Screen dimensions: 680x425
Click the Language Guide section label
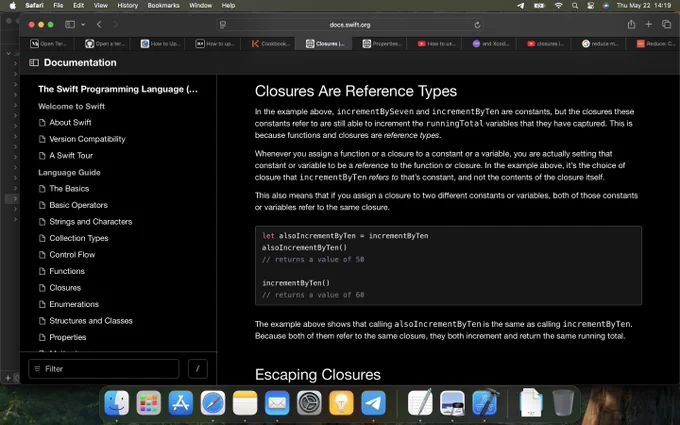pos(69,173)
